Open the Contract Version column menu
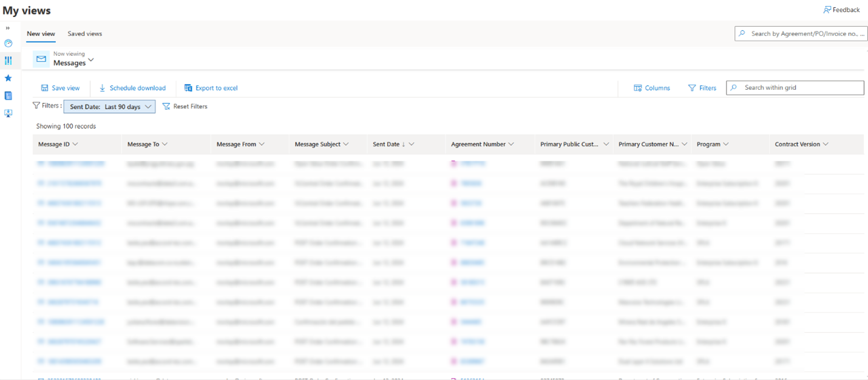Image resolution: width=868 pixels, height=380 pixels. [x=826, y=144]
